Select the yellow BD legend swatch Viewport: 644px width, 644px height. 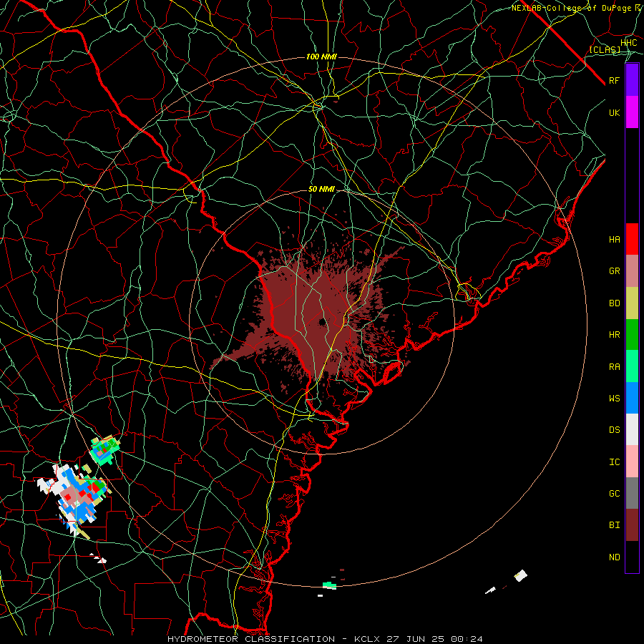(x=632, y=303)
